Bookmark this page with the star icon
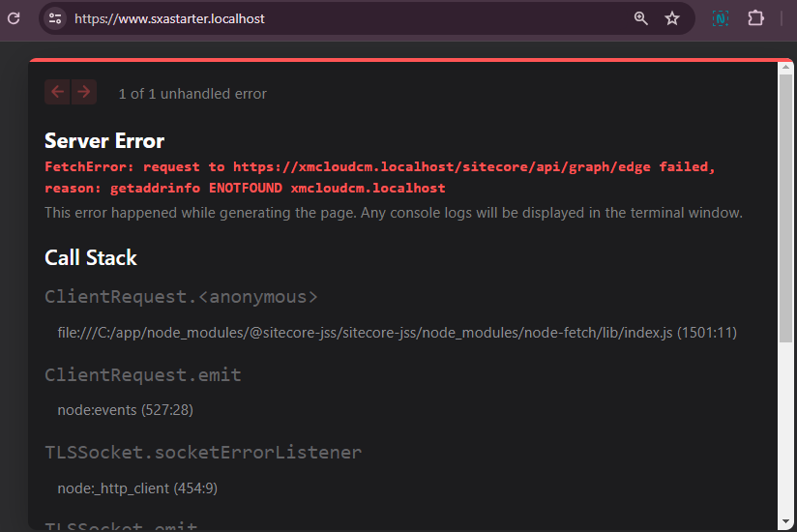 coord(672,18)
